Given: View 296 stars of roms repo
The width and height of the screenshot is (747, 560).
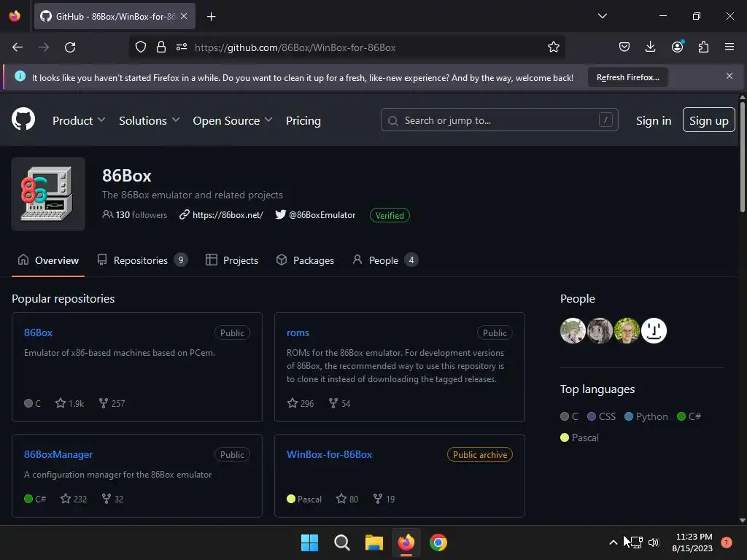Looking at the screenshot, I should tap(301, 403).
